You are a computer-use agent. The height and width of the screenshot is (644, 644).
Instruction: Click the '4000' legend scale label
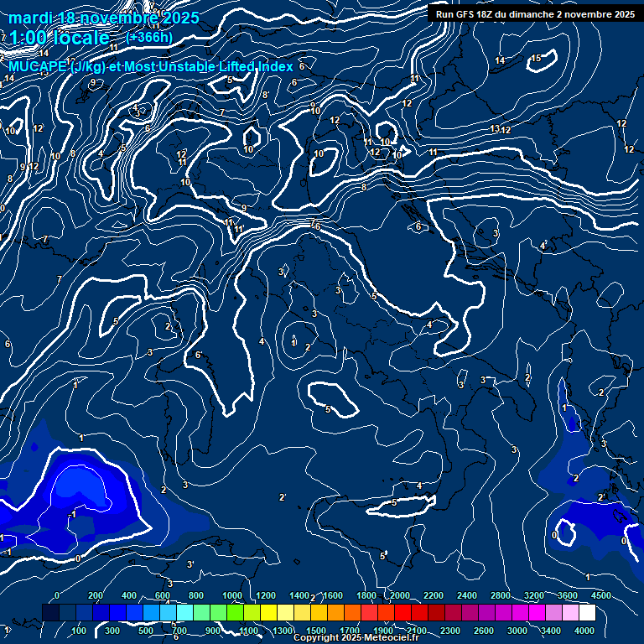point(584,631)
